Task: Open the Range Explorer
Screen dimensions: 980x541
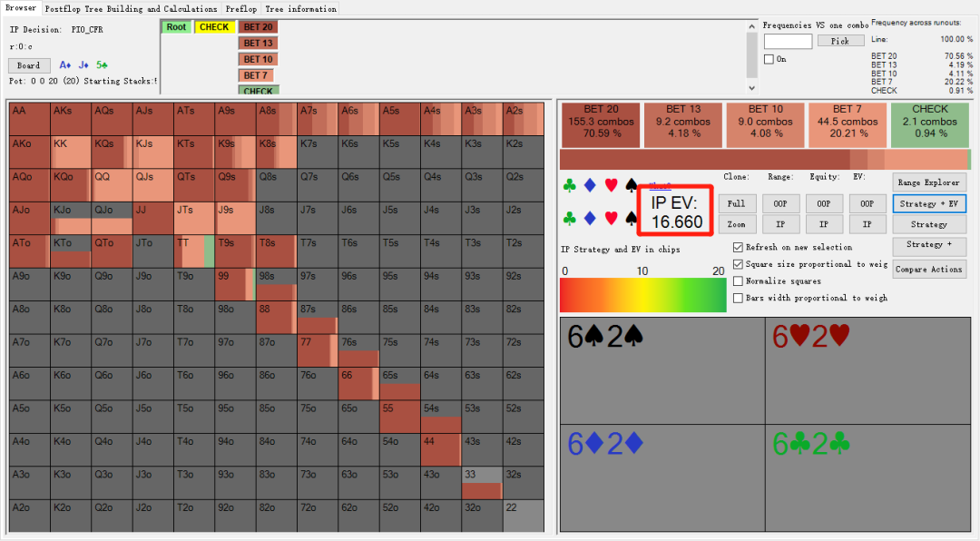Action: click(x=929, y=182)
